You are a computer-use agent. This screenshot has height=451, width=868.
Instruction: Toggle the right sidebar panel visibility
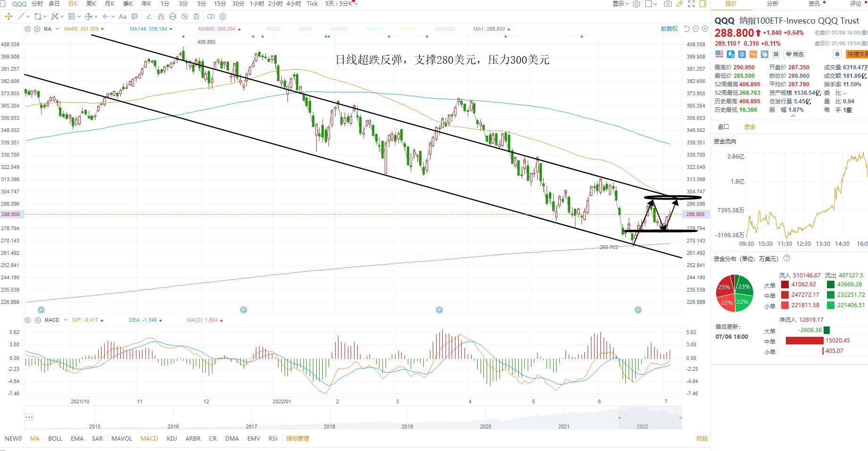coord(703,4)
